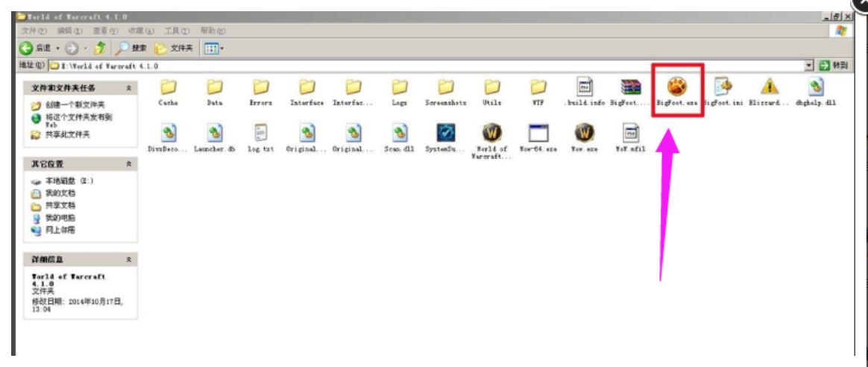Go back with the 后退 button
The height and width of the screenshot is (367, 868).
(x=36, y=48)
